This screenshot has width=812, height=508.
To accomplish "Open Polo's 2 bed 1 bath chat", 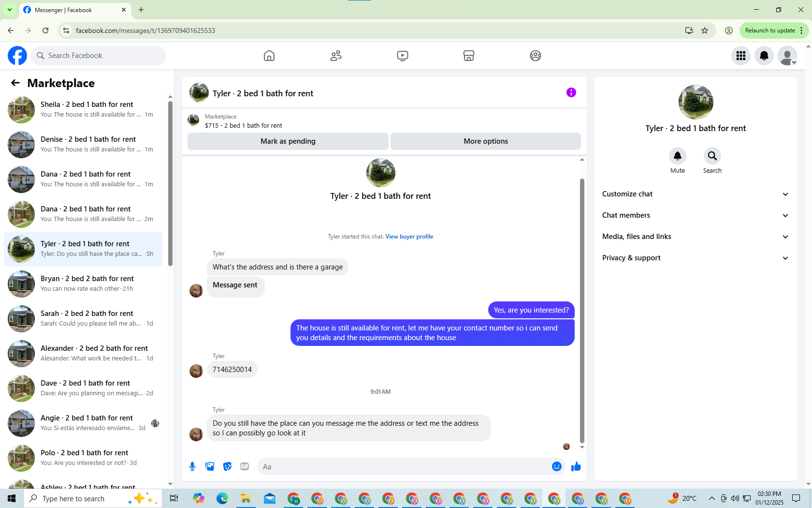I will tap(83, 458).
